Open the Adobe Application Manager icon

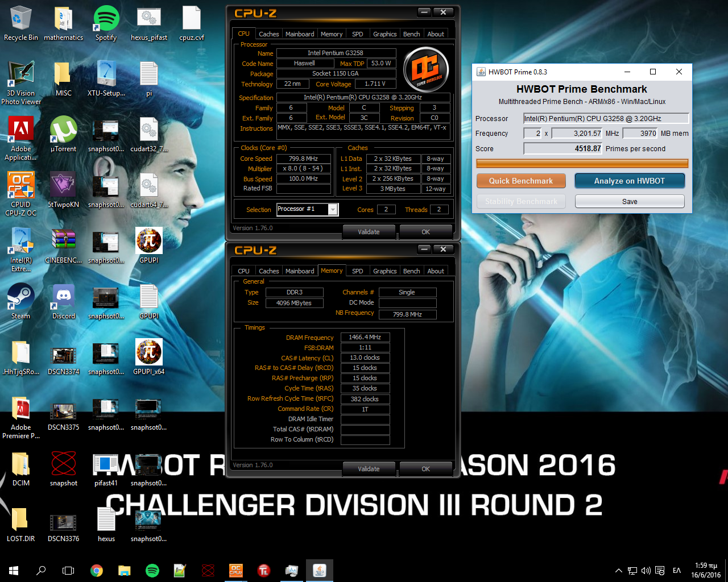click(x=21, y=139)
